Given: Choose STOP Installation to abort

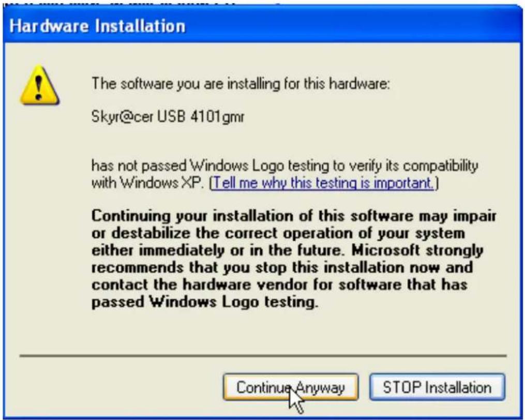Looking at the screenshot, I should (437, 387).
